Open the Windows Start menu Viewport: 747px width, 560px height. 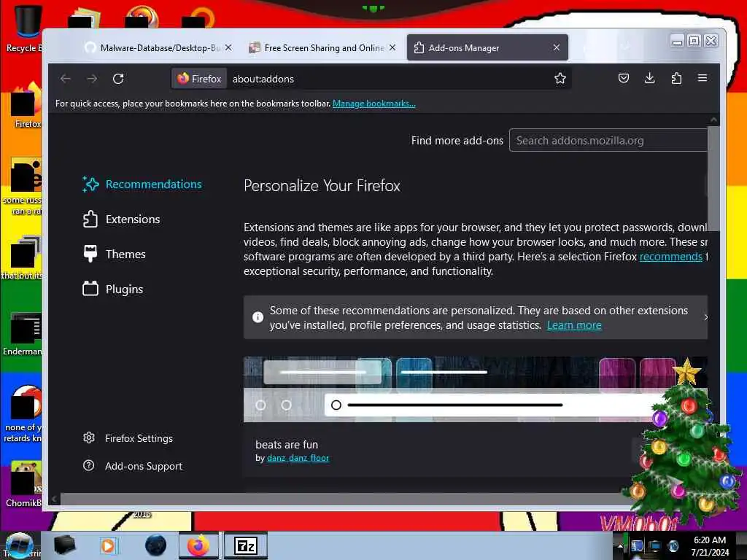pos(18,545)
